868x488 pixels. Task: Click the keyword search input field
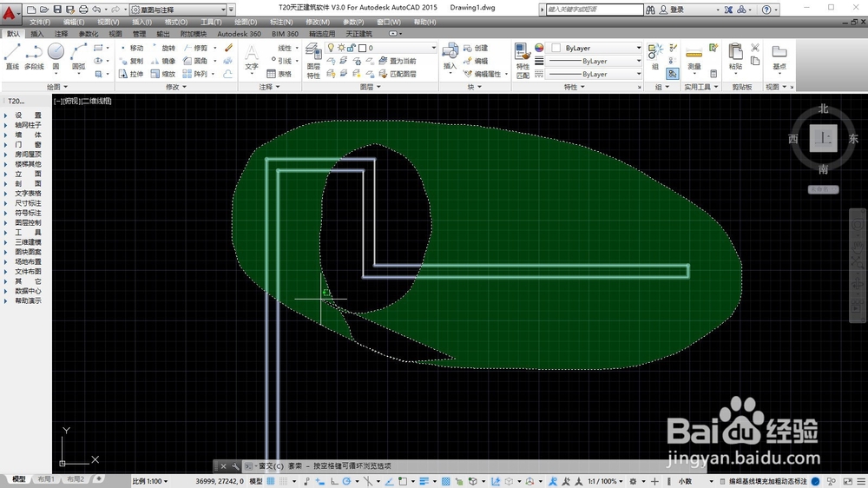[x=595, y=10]
